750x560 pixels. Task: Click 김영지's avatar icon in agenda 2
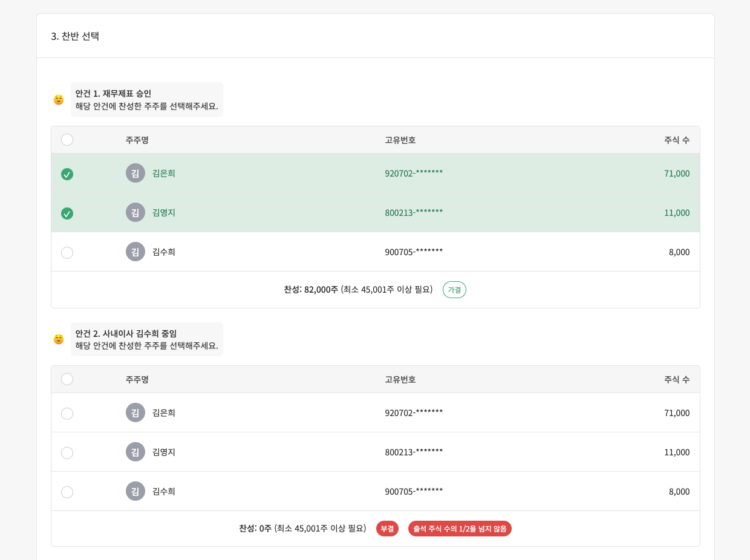click(x=135, y=452)
